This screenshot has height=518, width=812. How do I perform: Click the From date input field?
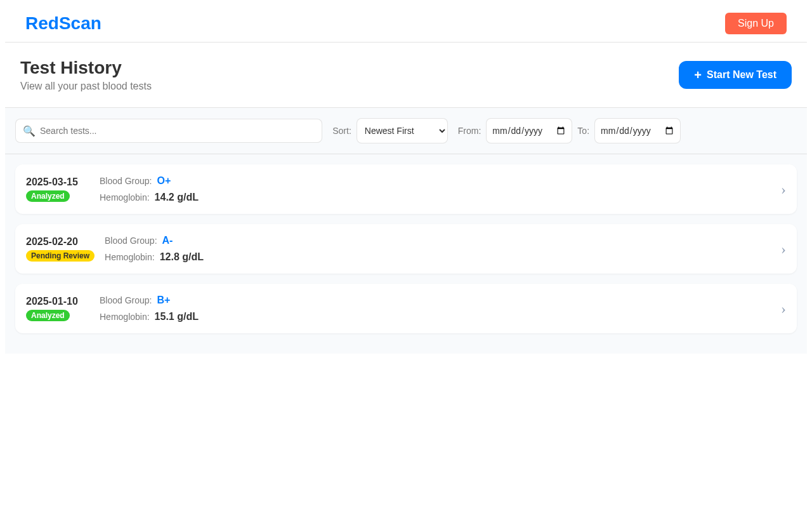(529, 131)
